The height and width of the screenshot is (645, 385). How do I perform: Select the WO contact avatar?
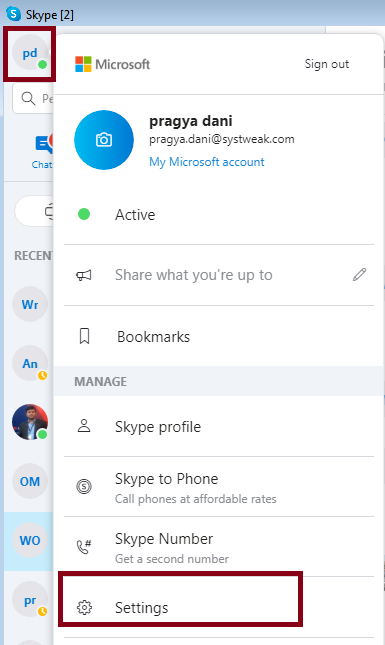tap(30, 540)
